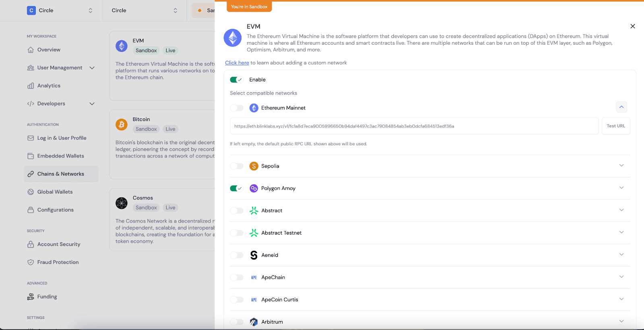This screenshot has width=644, height=330.
Task: Click the Aeneid network icon
Action: [x=254, y=255]
